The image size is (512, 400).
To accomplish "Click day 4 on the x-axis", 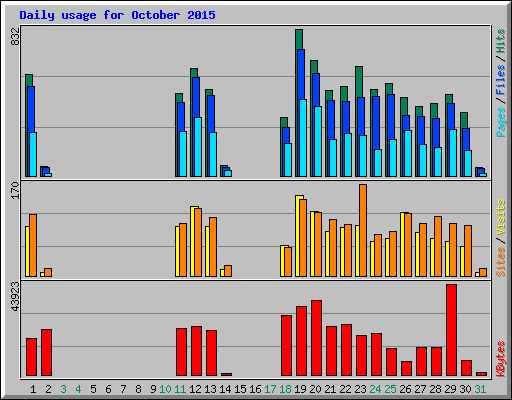I will pos(78,389).
